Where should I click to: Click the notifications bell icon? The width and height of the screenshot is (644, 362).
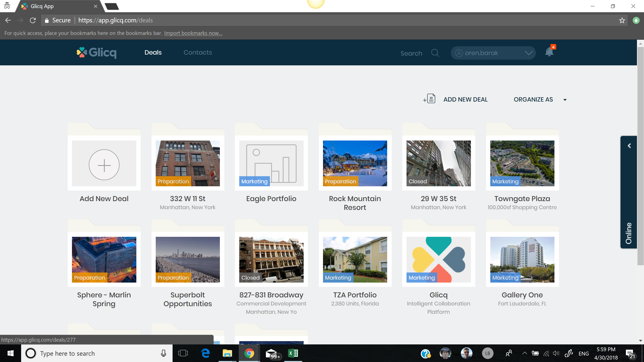(x=549, y=52)
